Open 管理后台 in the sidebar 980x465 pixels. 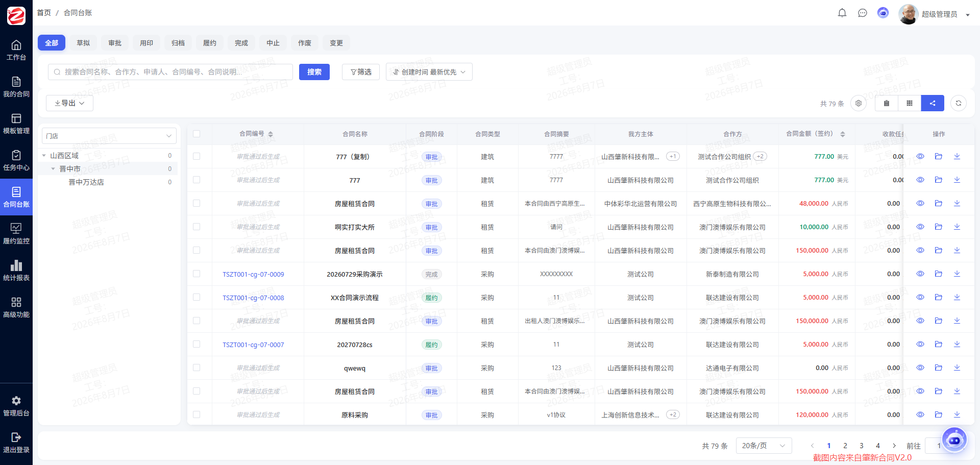coord(16,406)
